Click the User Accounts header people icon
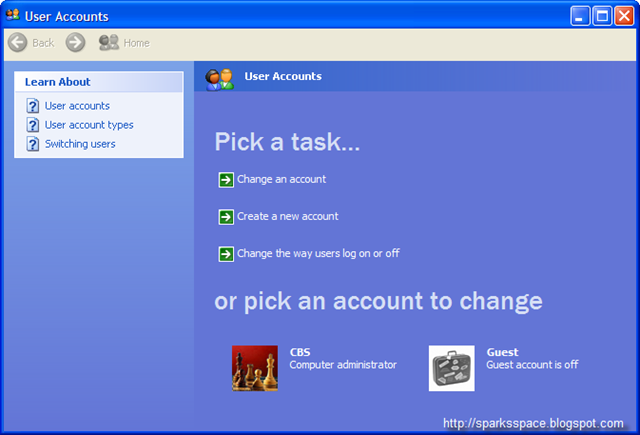This screenshot has width=640, height=435. (x=220, y=79)
